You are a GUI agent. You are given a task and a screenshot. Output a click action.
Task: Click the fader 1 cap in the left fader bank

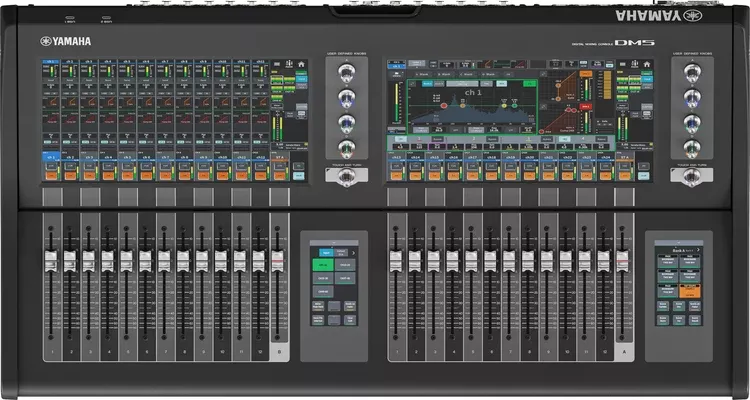pos(51,261)
